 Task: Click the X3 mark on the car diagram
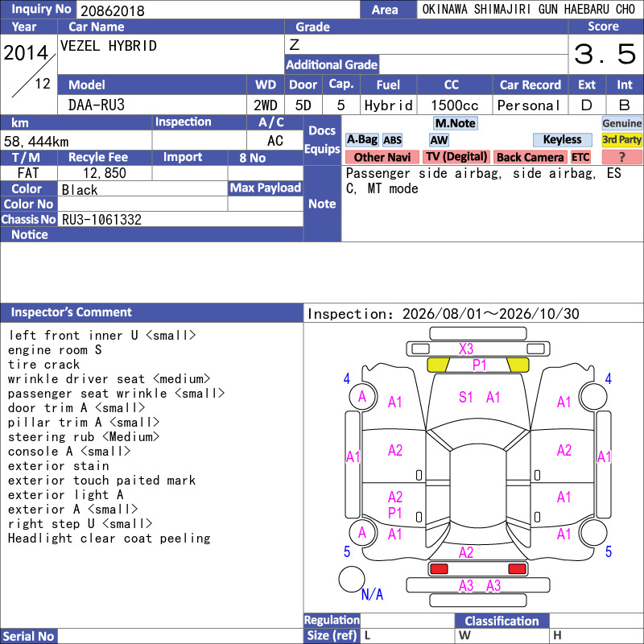coord(466,349)
